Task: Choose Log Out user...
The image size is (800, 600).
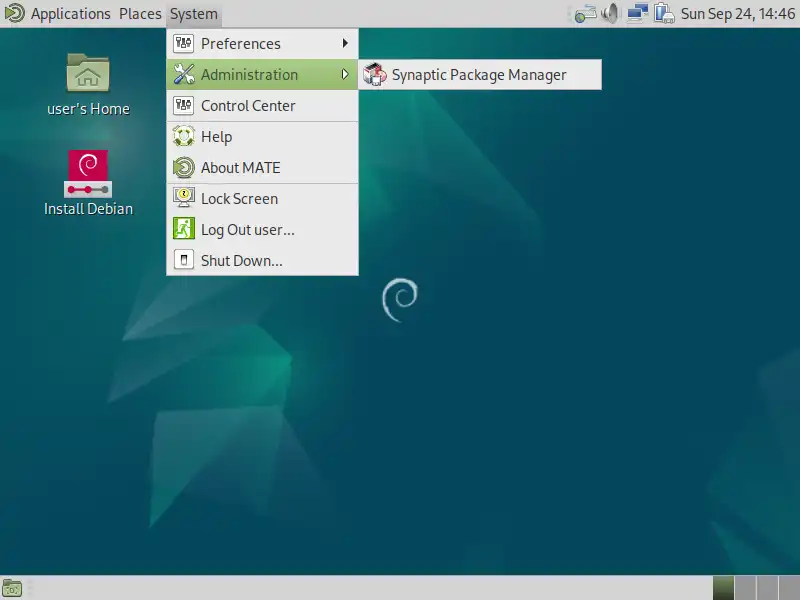Action: coord(262,230)
